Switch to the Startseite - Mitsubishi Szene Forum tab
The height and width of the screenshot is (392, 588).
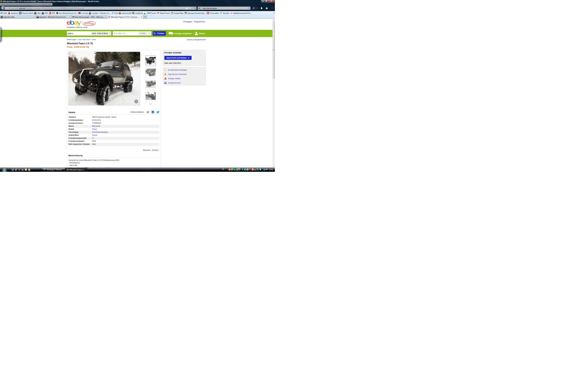click(x=53, y=17)
